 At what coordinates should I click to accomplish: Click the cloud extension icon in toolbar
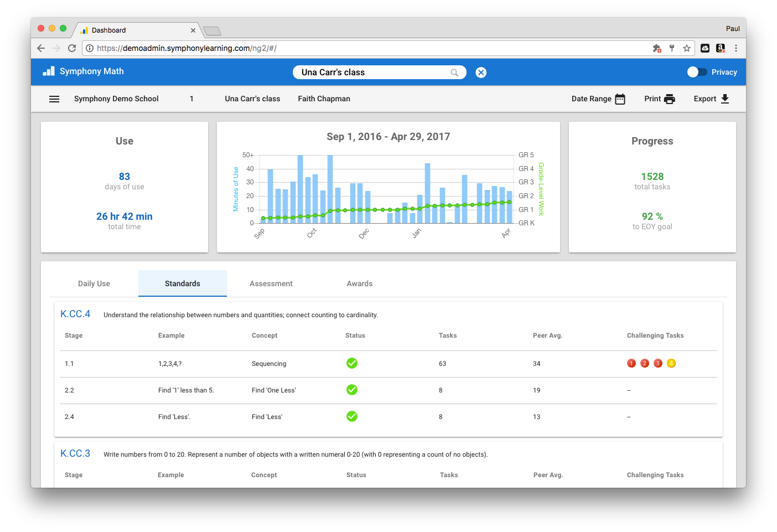[705, 48]
